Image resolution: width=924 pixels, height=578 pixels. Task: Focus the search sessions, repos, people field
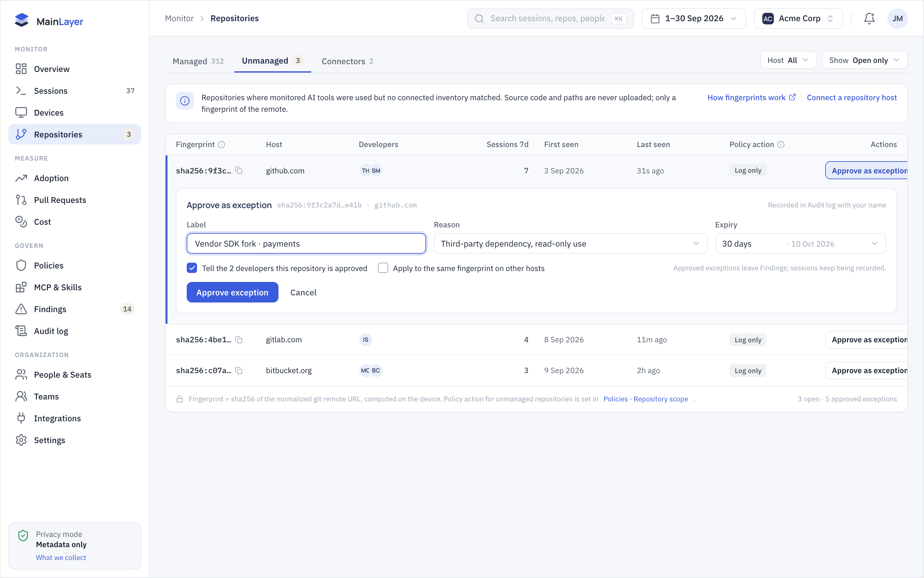(550, 18)
